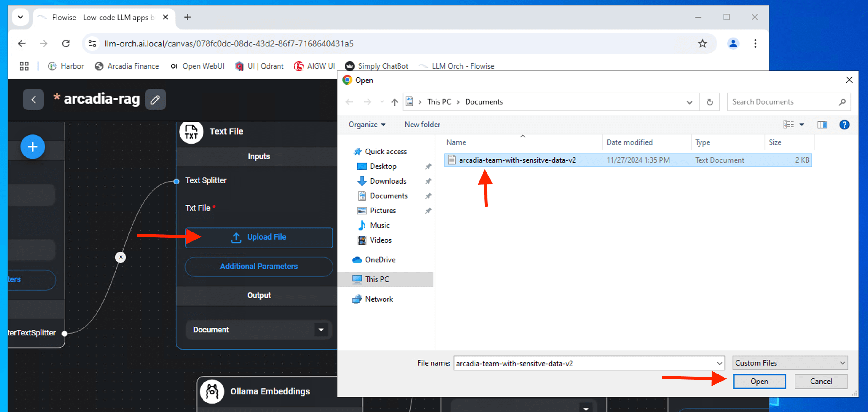868x412 pixels.
Task: Open the file dialog help icon
Action: (844, 125)
